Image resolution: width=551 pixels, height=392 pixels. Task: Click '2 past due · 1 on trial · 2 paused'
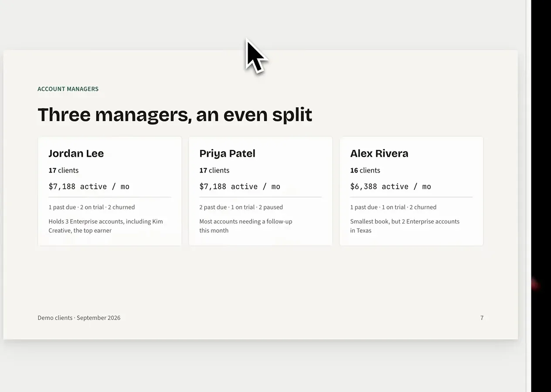tap(241, 207)
